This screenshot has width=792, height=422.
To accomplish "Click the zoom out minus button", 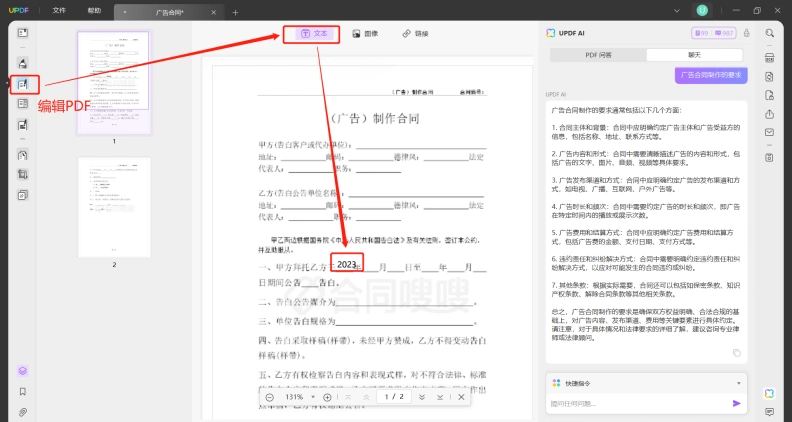I will pos(270,397).
